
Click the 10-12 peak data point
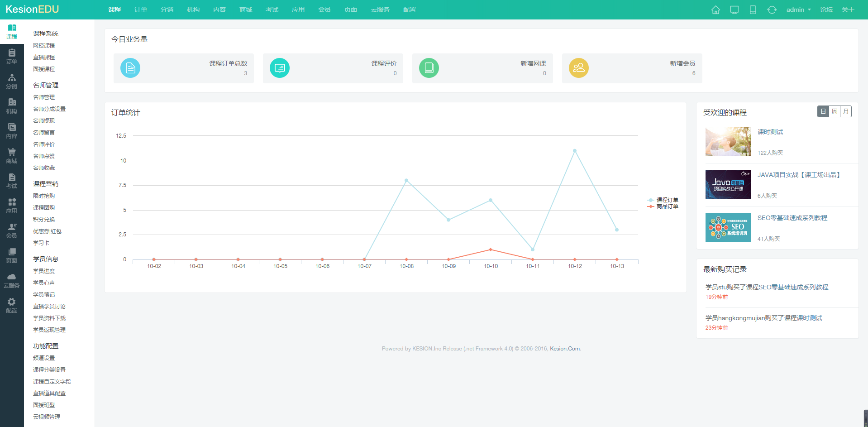pyautogui.click(x=575, y=151)
